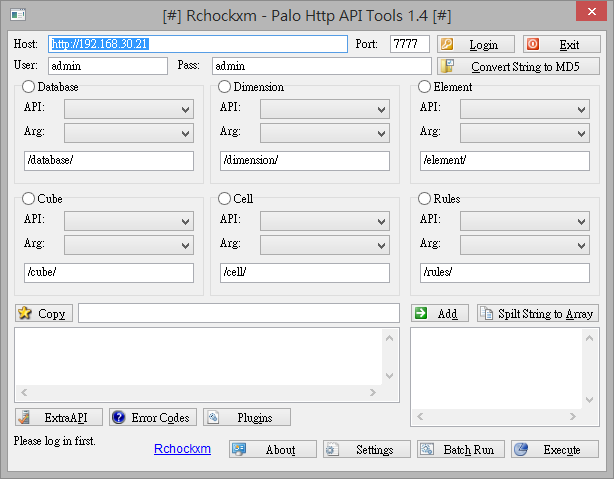Image resolution: width=614 pixels, height=479 pixels.
Task: Click the /database/ path field
Action: [x=109, y=161]
